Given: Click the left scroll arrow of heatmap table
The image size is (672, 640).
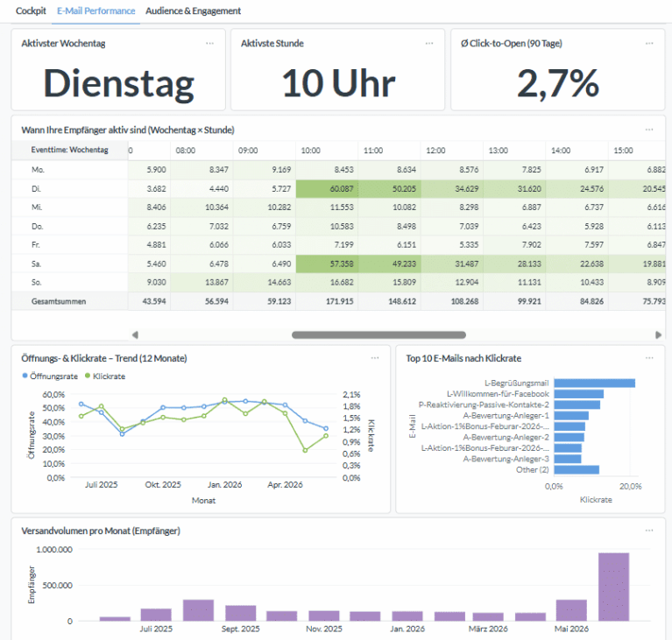Looking at the screenshot, I should [x=135, y=334].
